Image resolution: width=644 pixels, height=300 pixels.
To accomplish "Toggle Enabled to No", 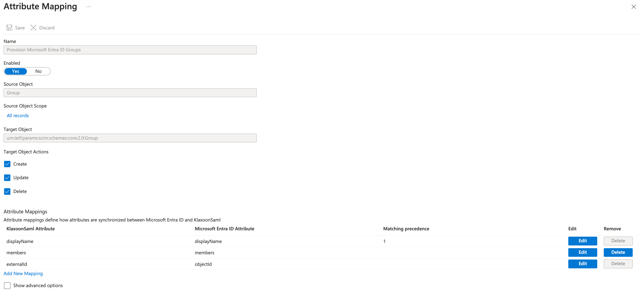I will (38, 71).
